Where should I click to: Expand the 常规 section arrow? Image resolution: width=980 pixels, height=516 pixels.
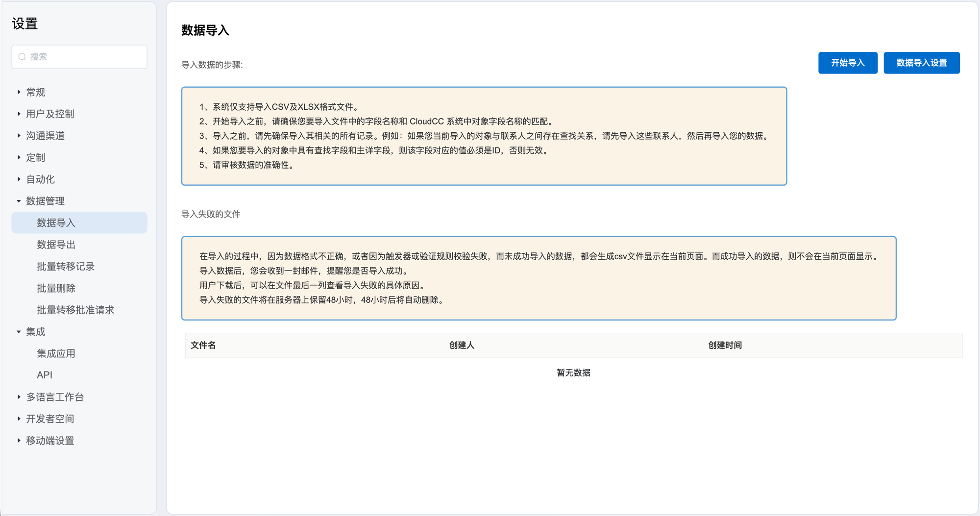tap(19, 92)
